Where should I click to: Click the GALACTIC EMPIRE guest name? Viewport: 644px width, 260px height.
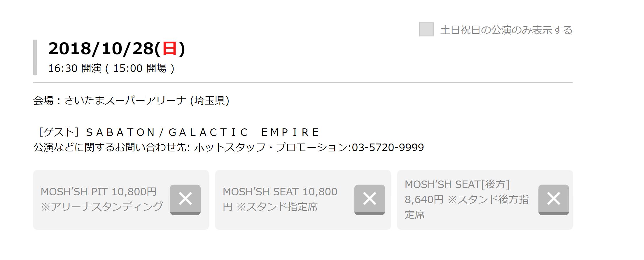click(x=244, y=132)
